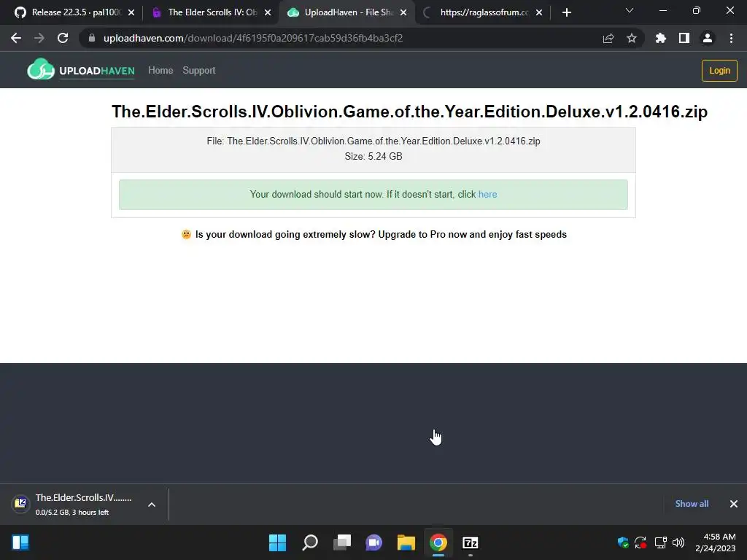
Task: Click the Chrome taskbar icon
Action: (x=438, y=542)
